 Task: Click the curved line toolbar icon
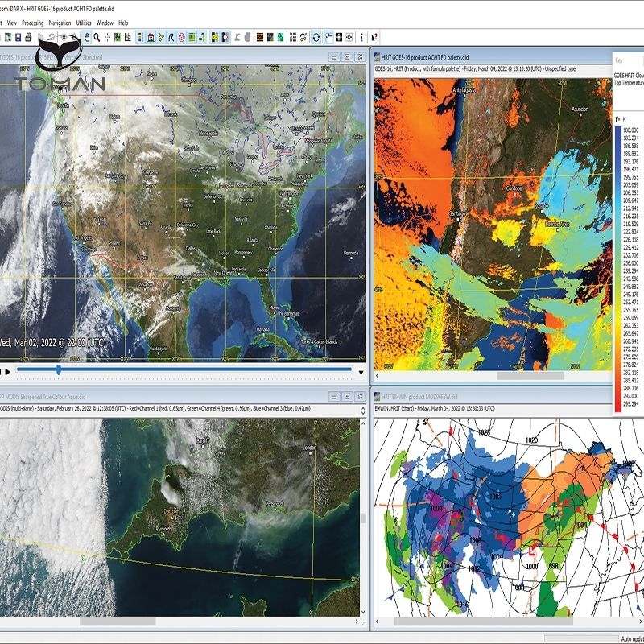point(171,38)
